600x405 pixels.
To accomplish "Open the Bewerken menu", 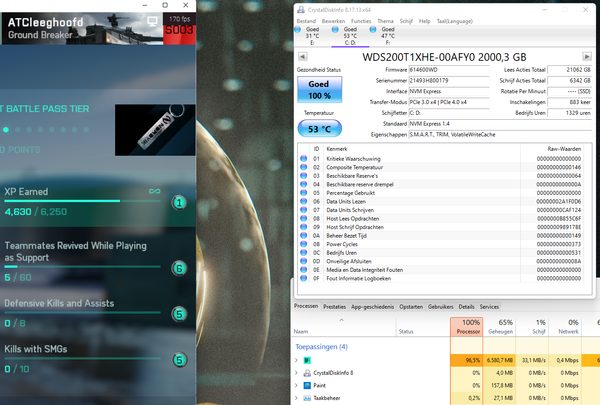I will tap(333, 21).
